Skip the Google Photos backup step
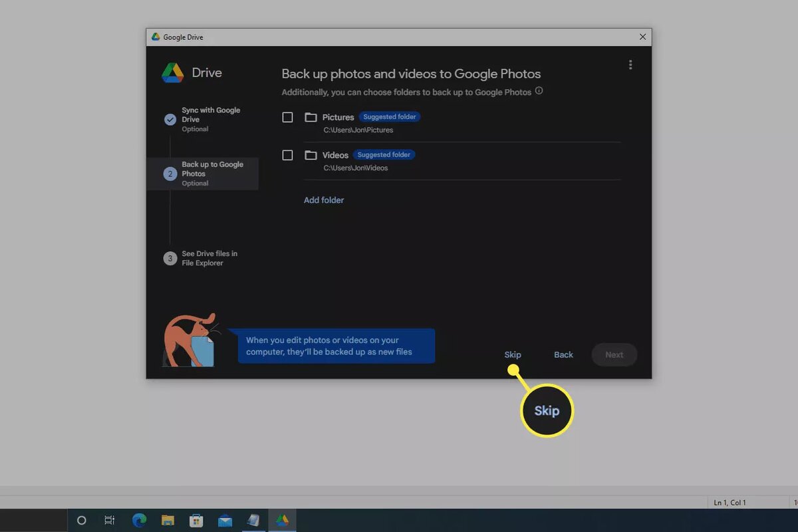The image size is (798, 532). pos(513,354)
